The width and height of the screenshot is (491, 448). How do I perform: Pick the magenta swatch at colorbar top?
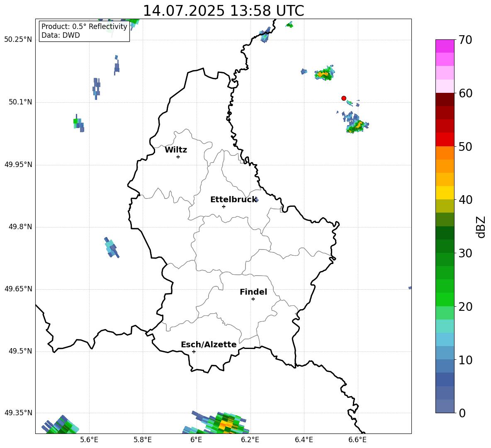click(445, 46)
